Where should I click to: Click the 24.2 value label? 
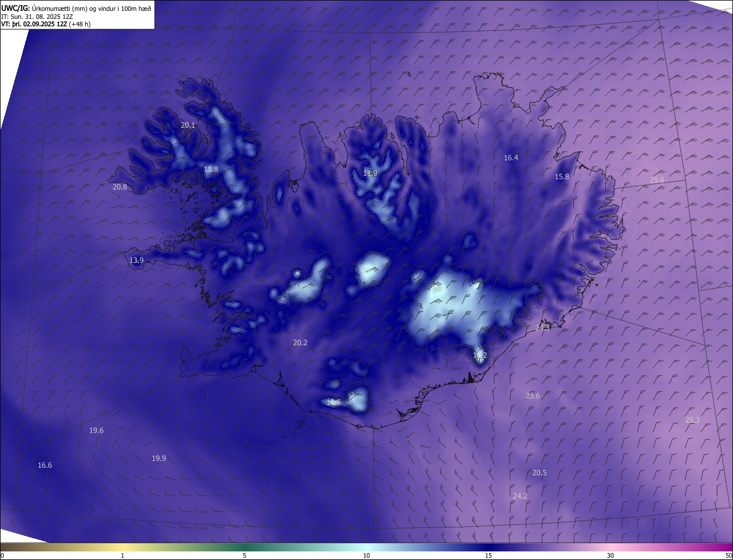pos(520,496)
